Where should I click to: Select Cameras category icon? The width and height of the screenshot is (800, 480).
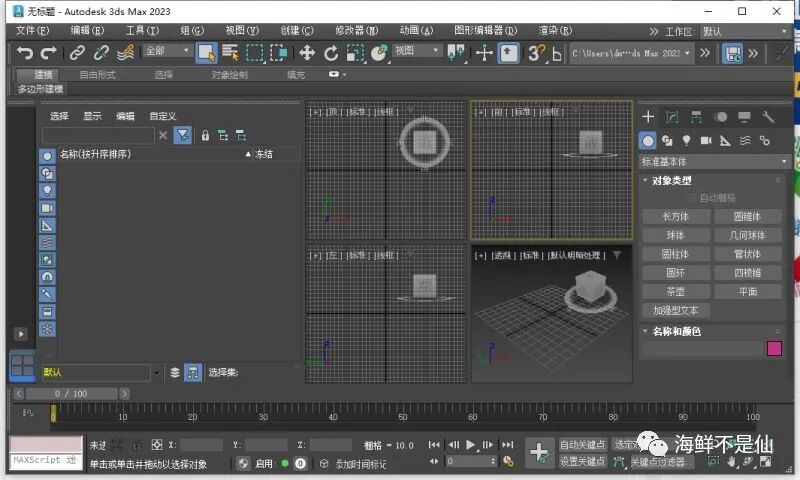(x=706, y=140)
